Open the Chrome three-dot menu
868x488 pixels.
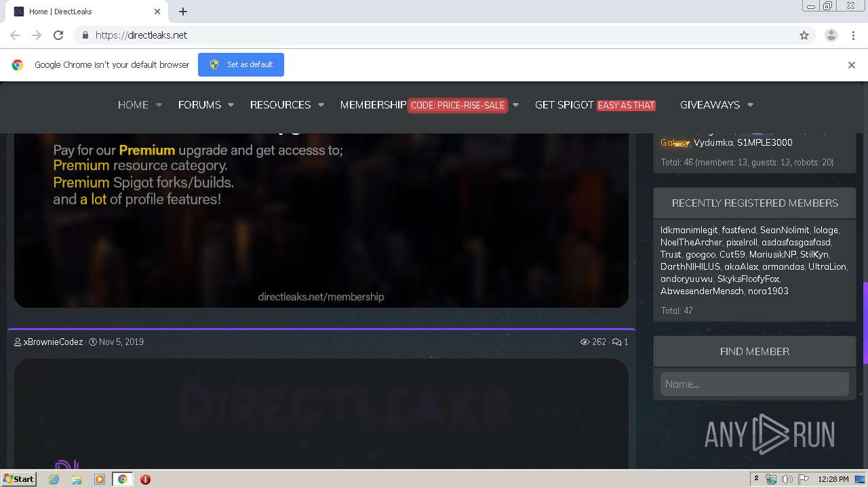pos(852,35)
